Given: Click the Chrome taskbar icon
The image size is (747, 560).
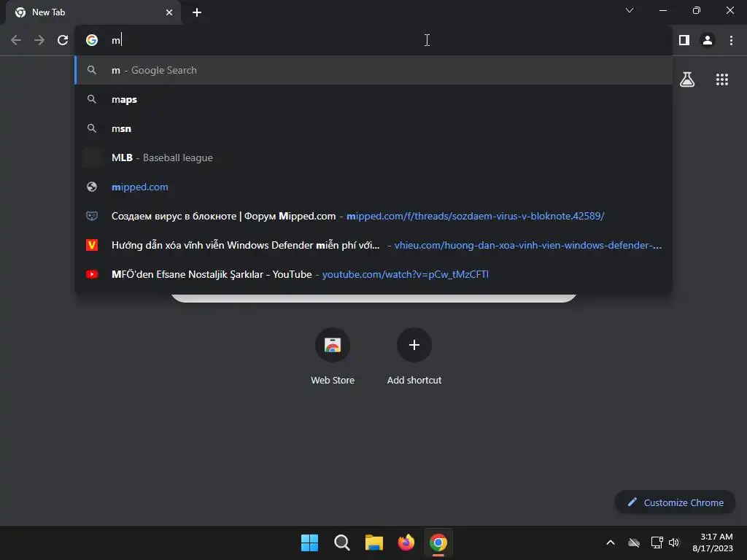Looking at the screenshot, I should point(438,542).
